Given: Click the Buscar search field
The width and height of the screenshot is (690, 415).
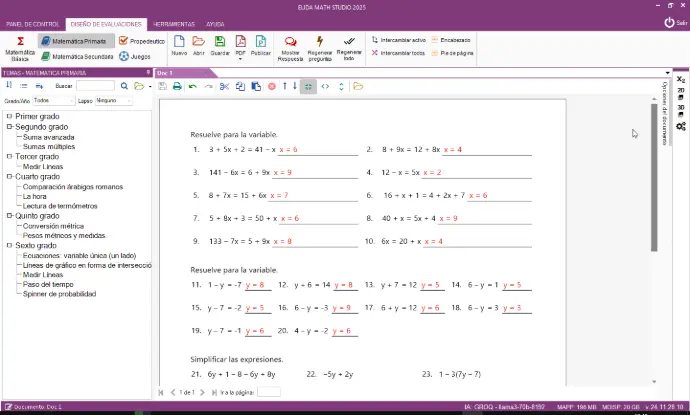Looking at the screenshot, I should click(95, 86).
